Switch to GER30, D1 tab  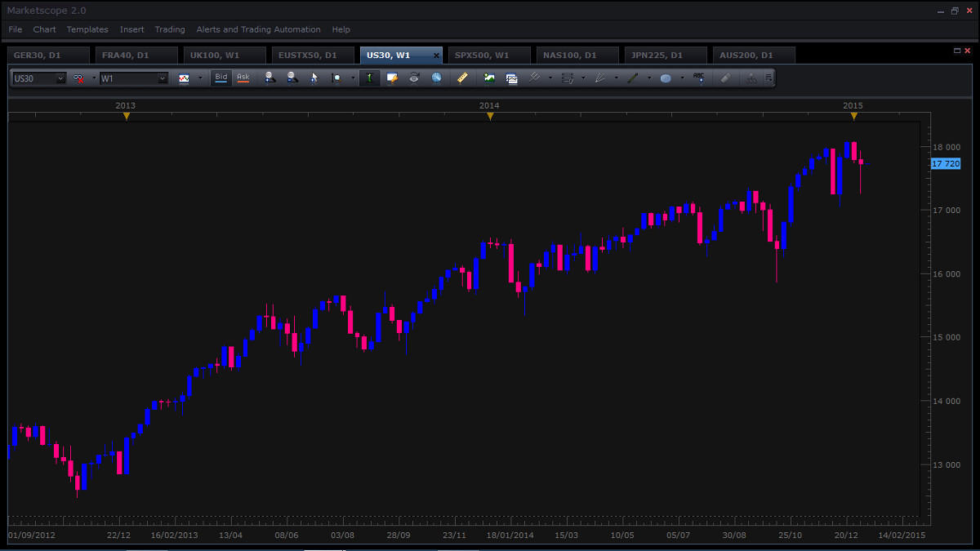click(x=48, y=56)
